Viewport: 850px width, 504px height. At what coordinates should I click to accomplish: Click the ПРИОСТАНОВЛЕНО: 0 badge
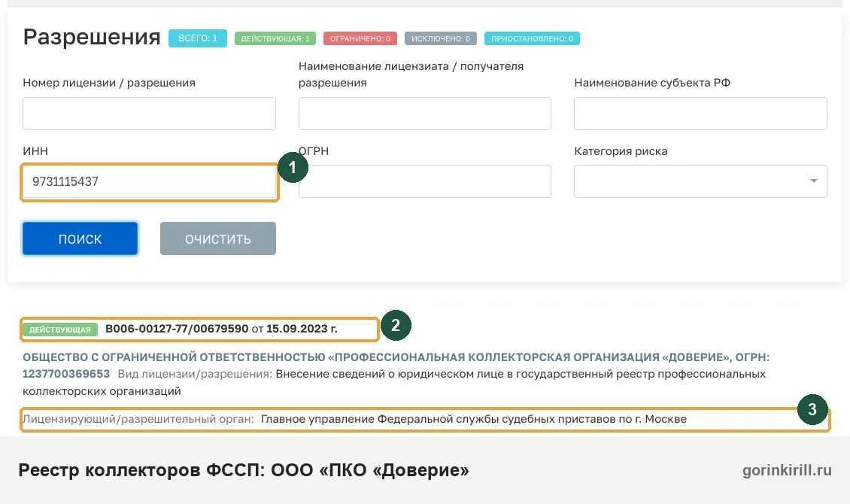[532, 38]
